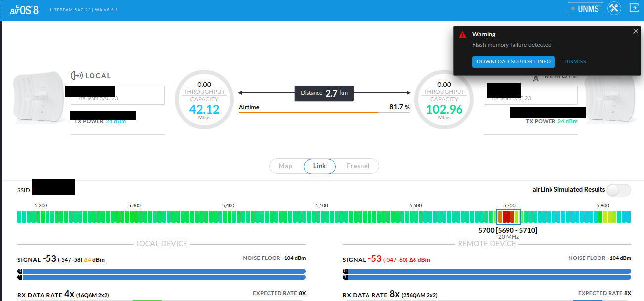Image resolution: width=644 pixels, height=301 pixels.
Task: Click the logout icon
Action: 634,8
